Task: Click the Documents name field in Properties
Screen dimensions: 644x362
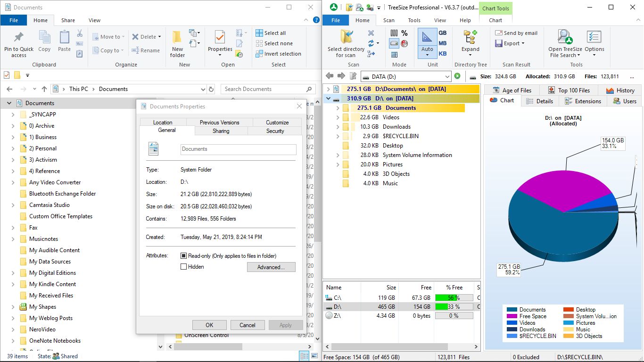Action: coord(239,149)
